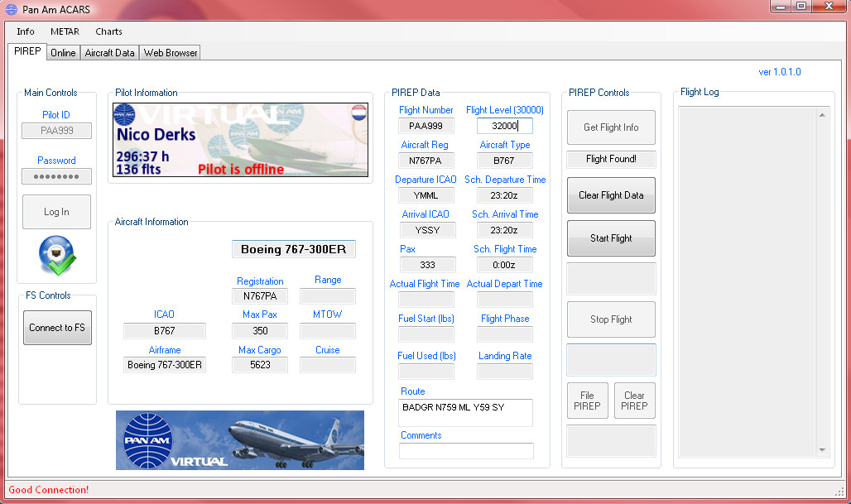Click the Pan Am ACARS title bar globe icon

click(11, 9)
